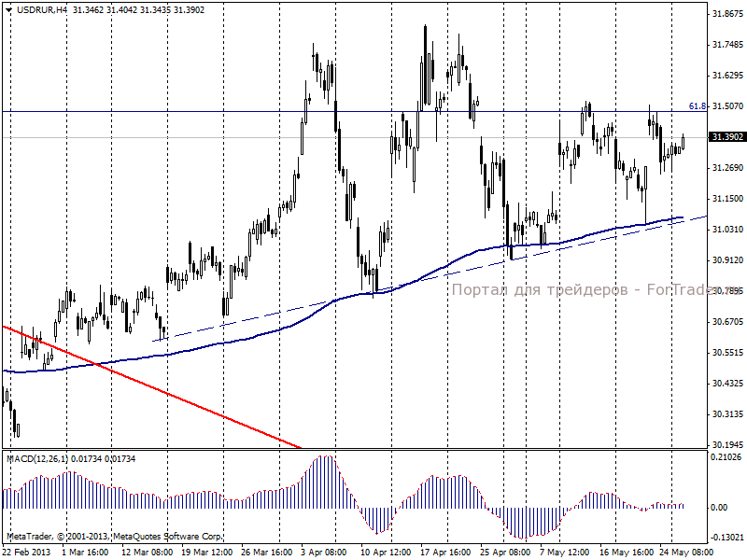Select the price scale value 30.1945
747x560 pixels.
tap(727, 445)
